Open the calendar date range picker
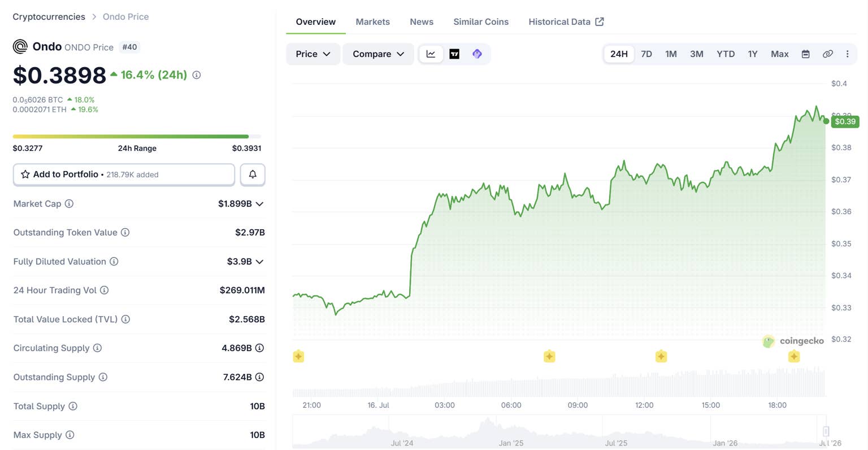Image resolution: width=868 pixels, height=450 pixels. [x=806, y=54]
